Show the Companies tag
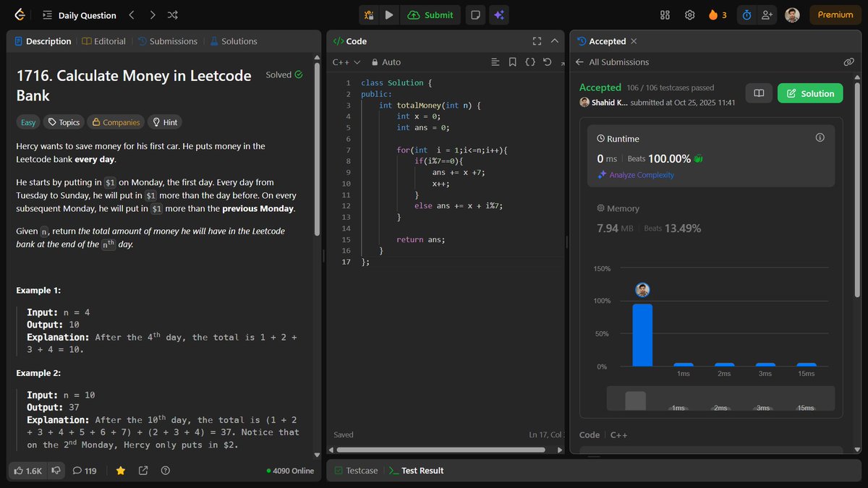Viewport: 868px width, 488px height. click(x=115, y=122)
